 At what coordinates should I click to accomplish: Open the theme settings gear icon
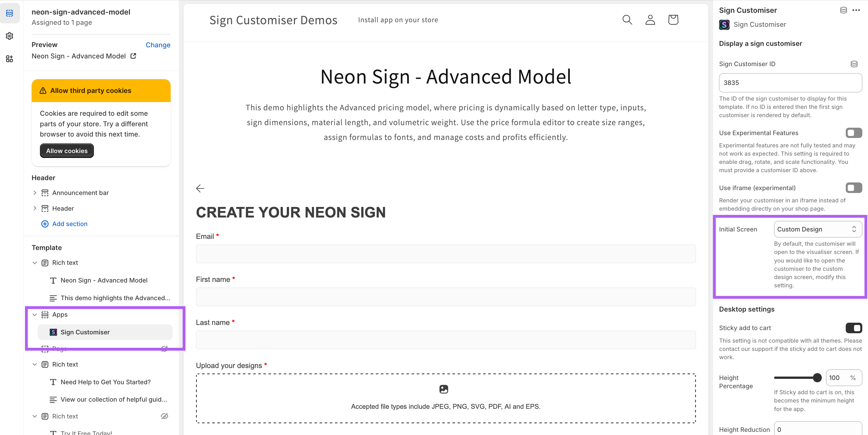9,36
